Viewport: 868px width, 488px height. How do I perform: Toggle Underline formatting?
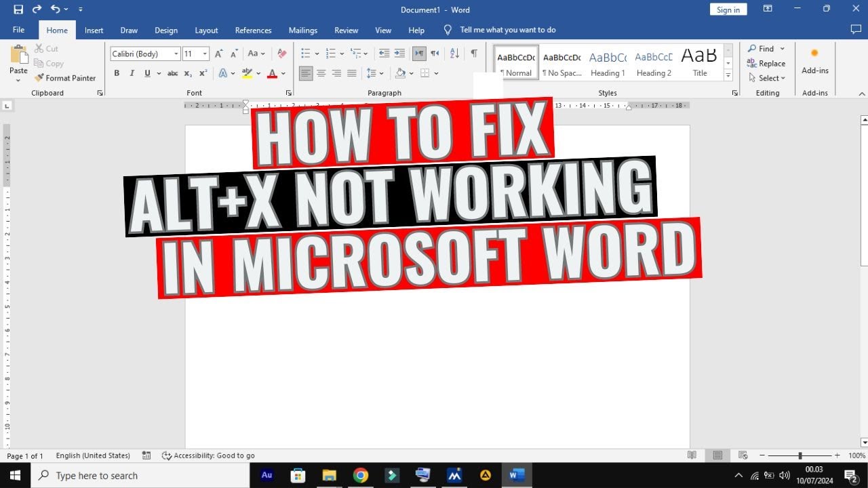[147, 73]
